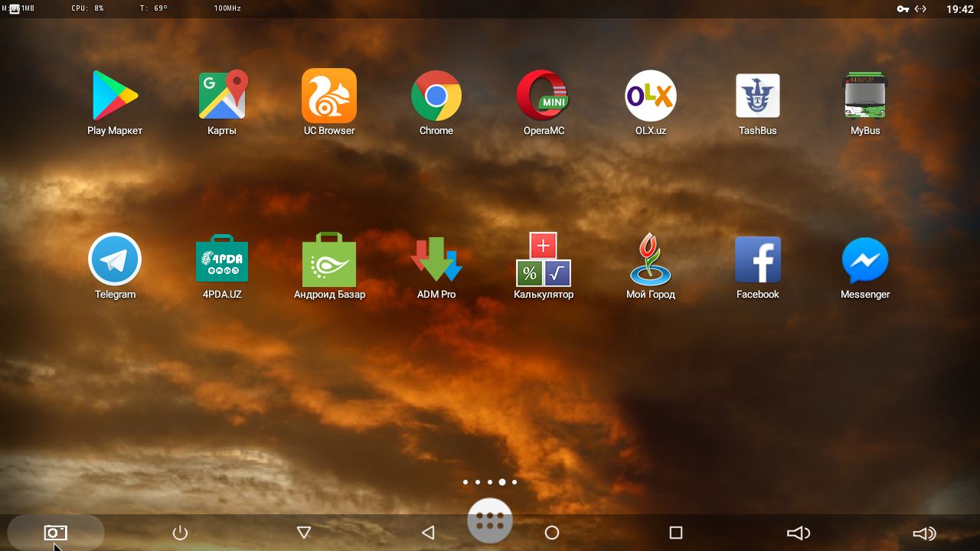Take a screenshot with the camera button
Screen dimensions: 980x551
tap(55, 533)
